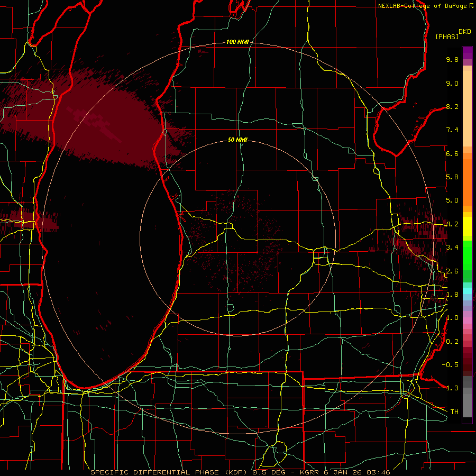
Task: Click the 1.3 legend value near bottom
Action: coord(452,388)
